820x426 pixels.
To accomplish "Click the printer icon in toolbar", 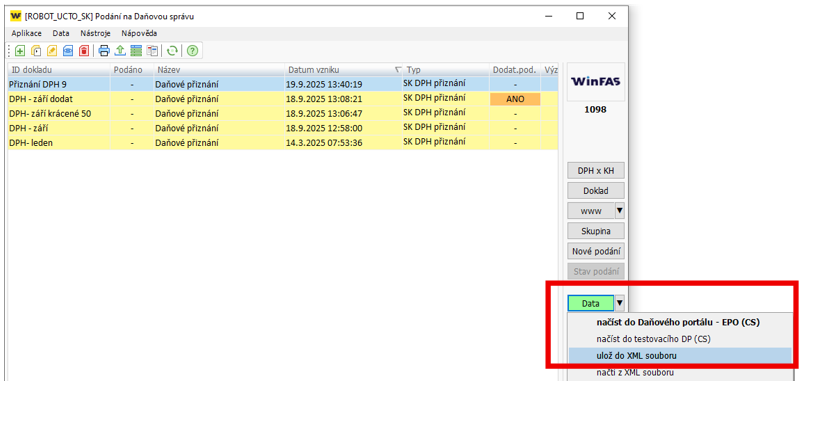I will pyautogui.click(x=104, y=51).
